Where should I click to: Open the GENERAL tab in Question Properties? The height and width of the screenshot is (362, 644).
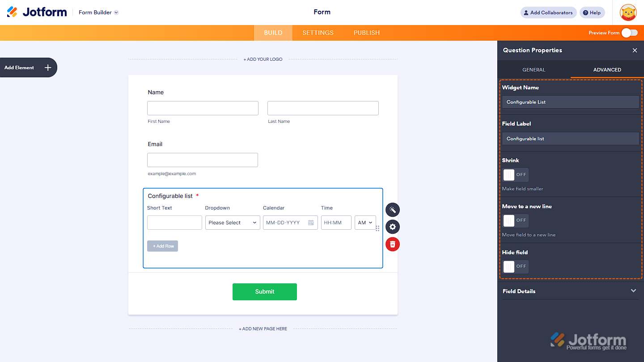pos(534,70)
